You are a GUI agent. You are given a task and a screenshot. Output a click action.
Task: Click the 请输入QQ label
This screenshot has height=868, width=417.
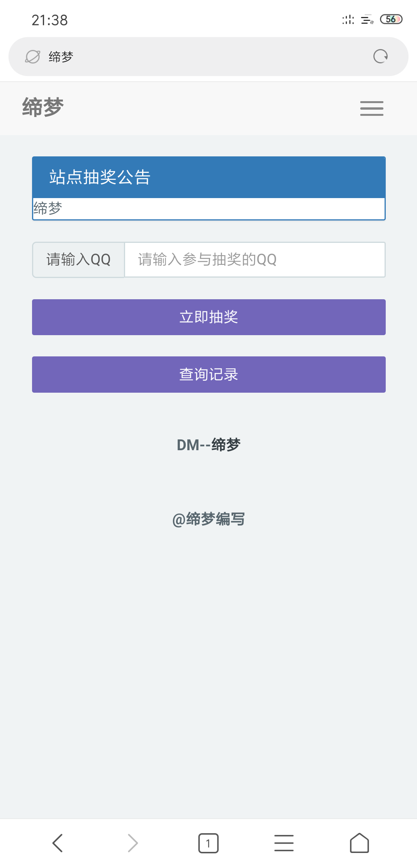[x=78, y=259]
